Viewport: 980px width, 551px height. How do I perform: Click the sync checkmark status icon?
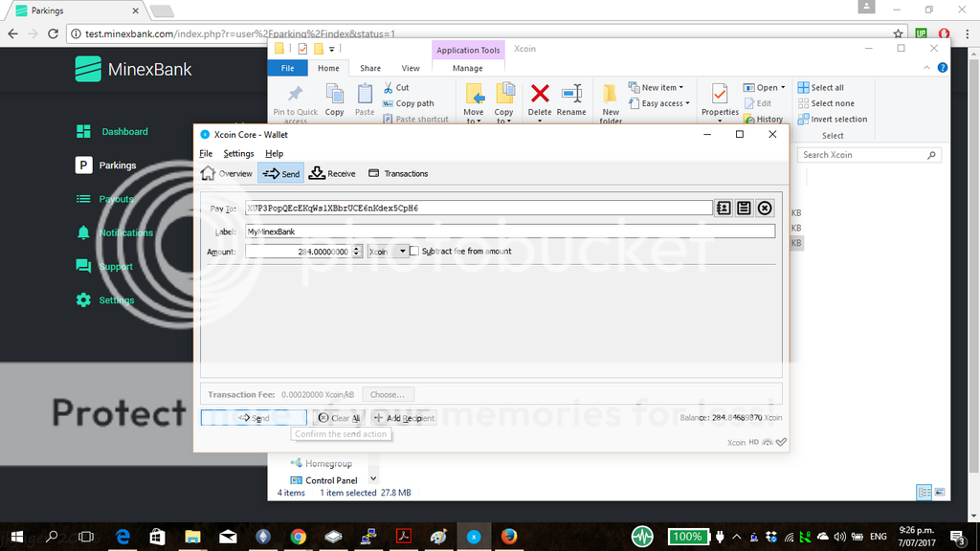(781, 442)
